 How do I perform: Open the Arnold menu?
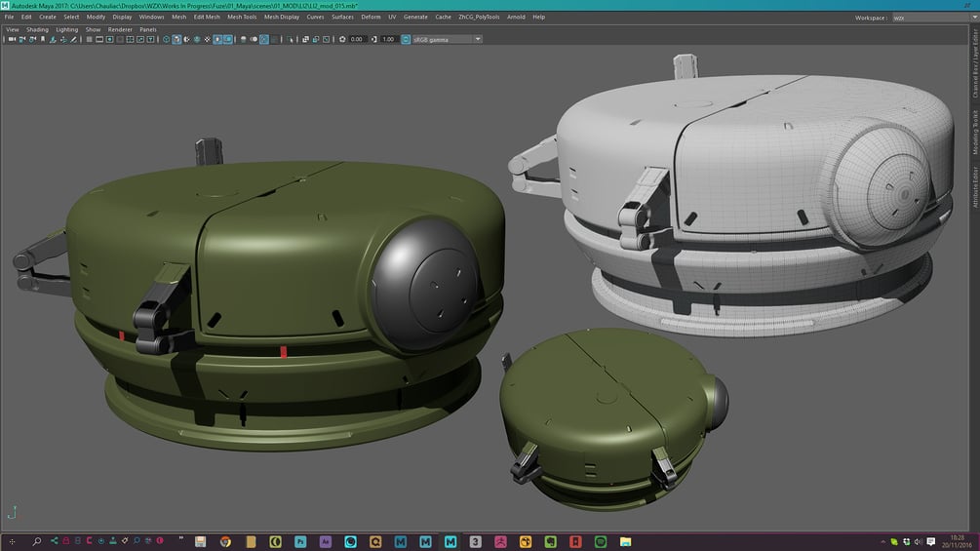(516, 17)
